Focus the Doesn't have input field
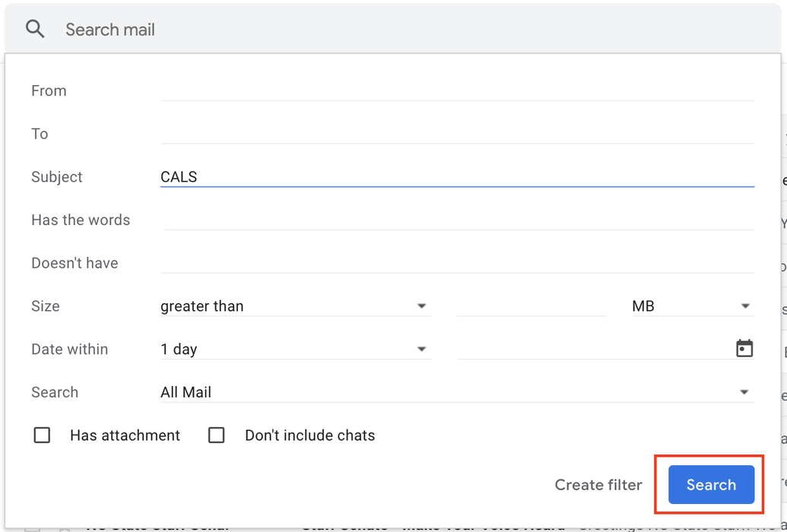This screenshot has width=787, height=532. click(x=456, y=263)
